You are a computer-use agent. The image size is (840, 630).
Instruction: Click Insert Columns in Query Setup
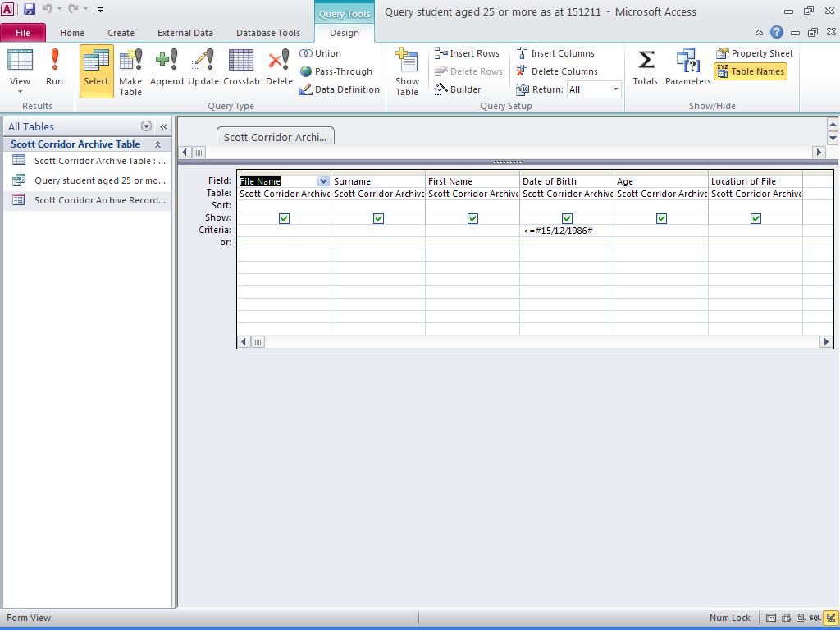coord(555,53)
